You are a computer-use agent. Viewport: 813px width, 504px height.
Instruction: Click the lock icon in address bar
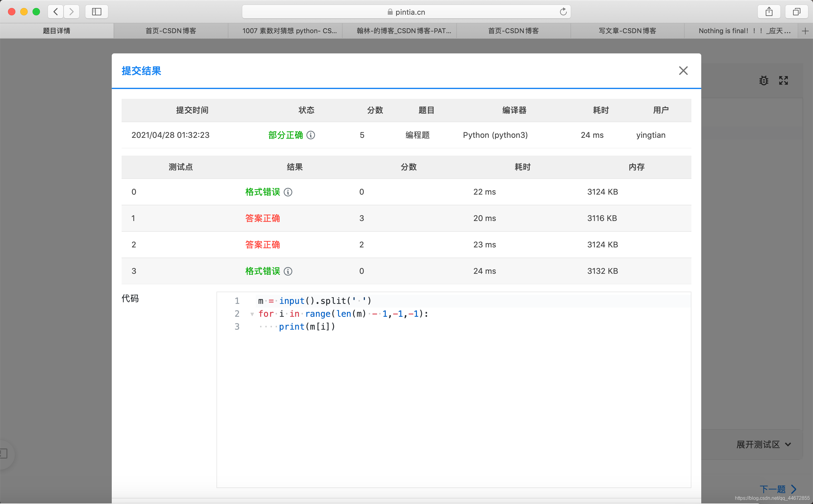click(390, 12)
